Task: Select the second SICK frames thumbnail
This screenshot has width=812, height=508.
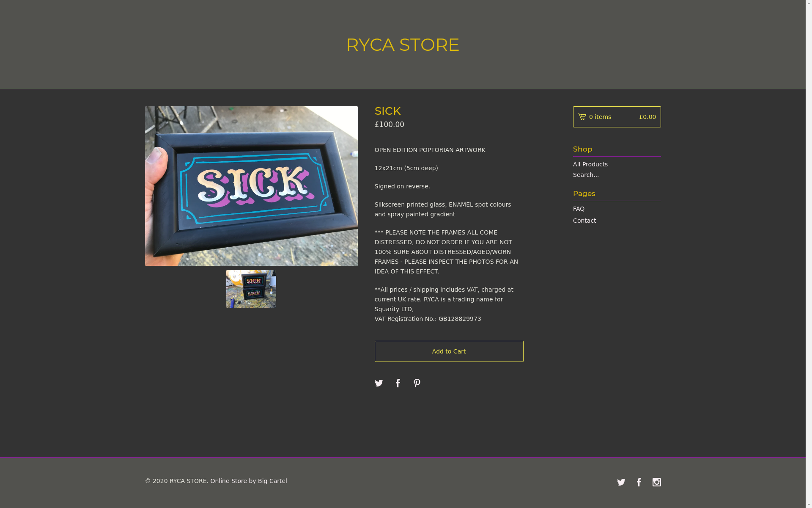Action: click(x=251, y=289)
